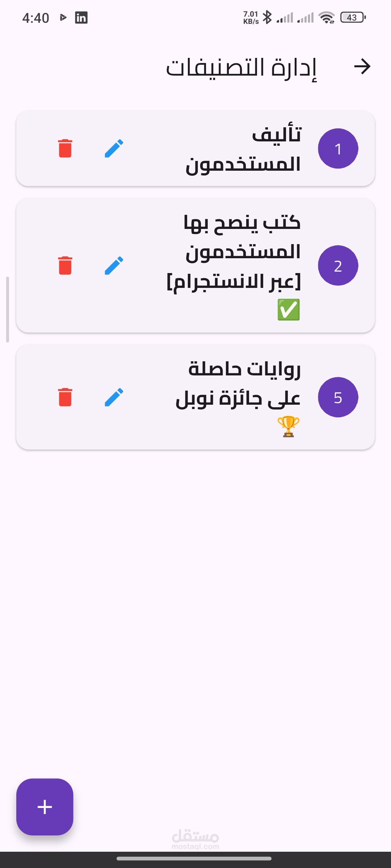Delete the روايات حاصلة على جائزة نوبل category
The width and height of the screenshot is (391, 868).
[x=65, y=397]
